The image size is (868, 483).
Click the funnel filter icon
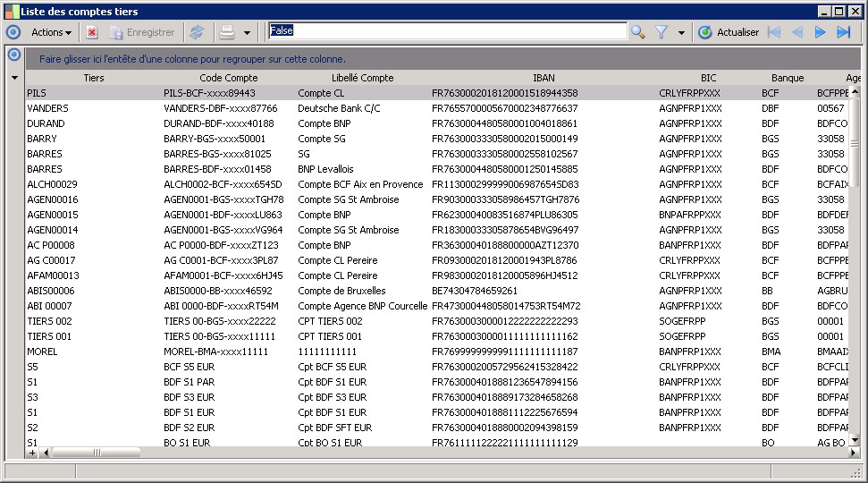pos(662,32)
